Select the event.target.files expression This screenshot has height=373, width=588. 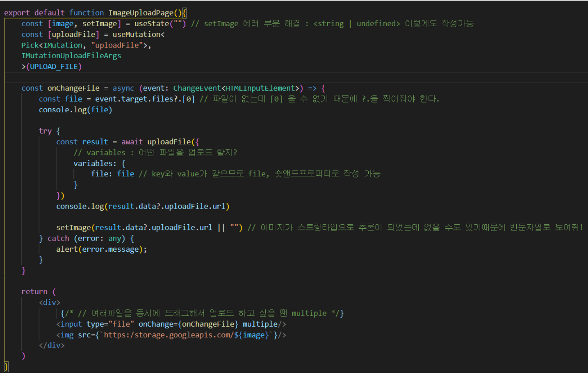tap(127, 98)
